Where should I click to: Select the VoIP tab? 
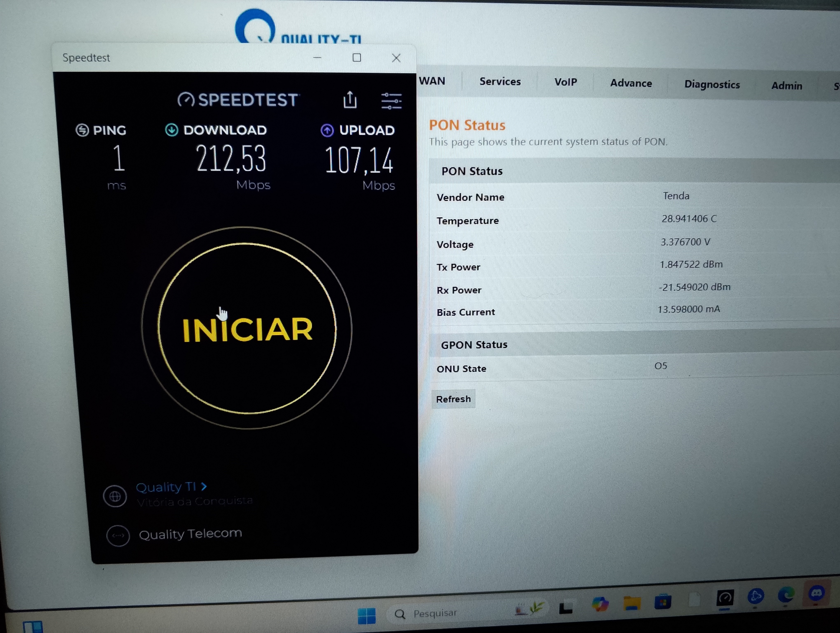click(x=565, y=82)
